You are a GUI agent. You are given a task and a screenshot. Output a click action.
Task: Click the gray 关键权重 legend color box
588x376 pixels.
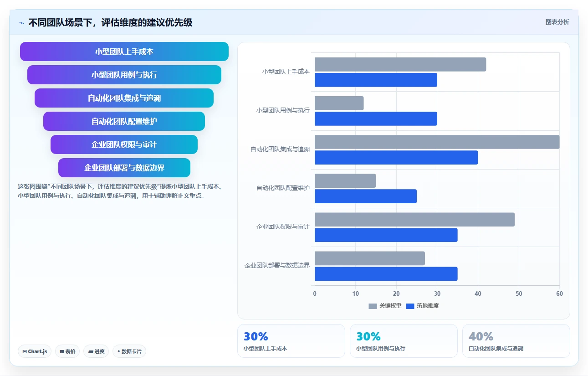tap(373, 306)
